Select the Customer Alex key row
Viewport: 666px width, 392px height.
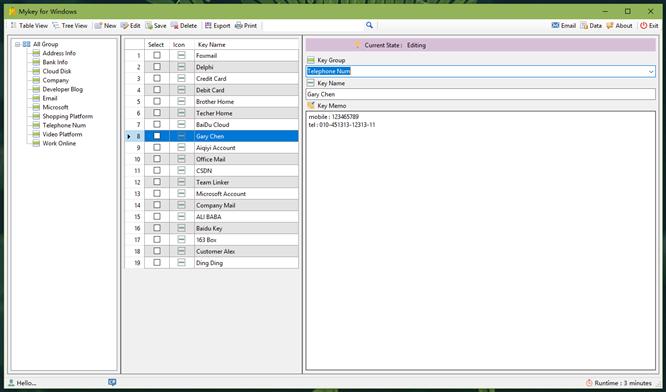246,251
